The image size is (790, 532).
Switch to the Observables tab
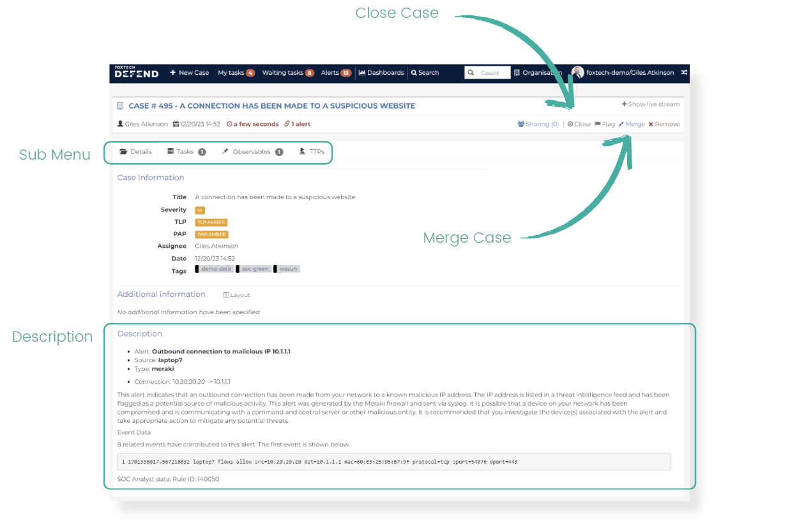(252, 152)
